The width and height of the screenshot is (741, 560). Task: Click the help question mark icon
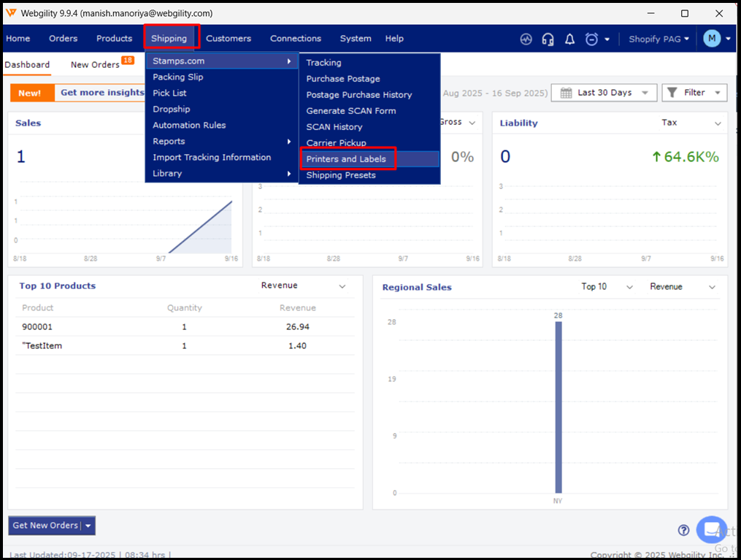point(683,530)
